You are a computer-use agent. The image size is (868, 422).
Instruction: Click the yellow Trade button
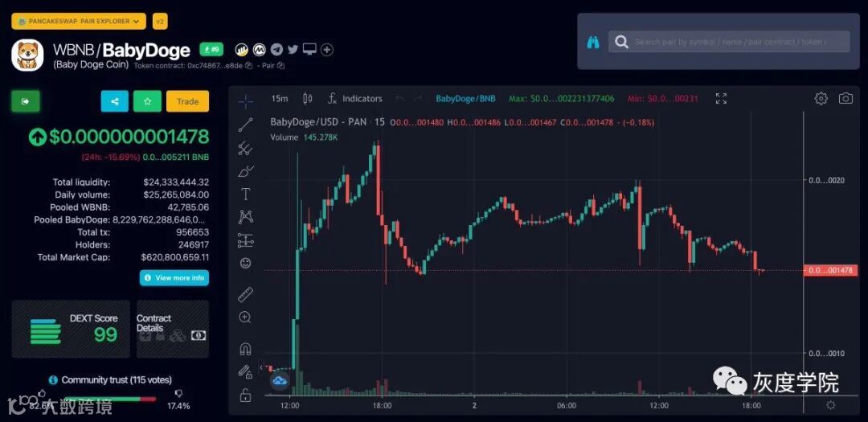click(x=187, y=101)
